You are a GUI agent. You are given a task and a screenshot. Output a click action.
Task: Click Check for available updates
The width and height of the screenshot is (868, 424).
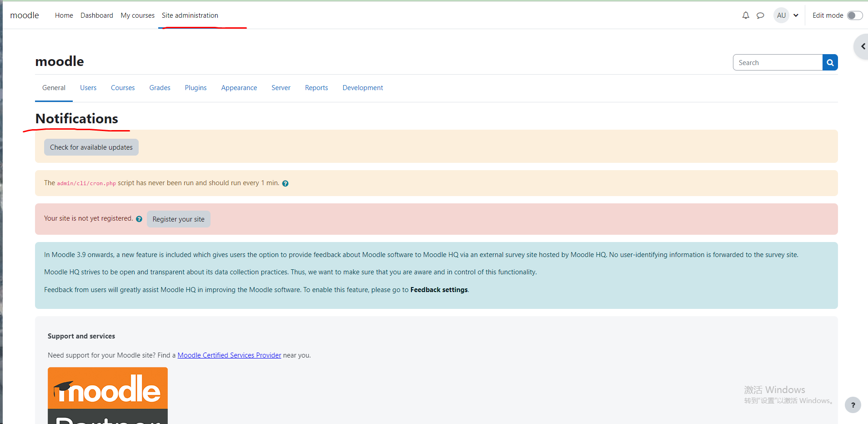[x=91, y=147]
